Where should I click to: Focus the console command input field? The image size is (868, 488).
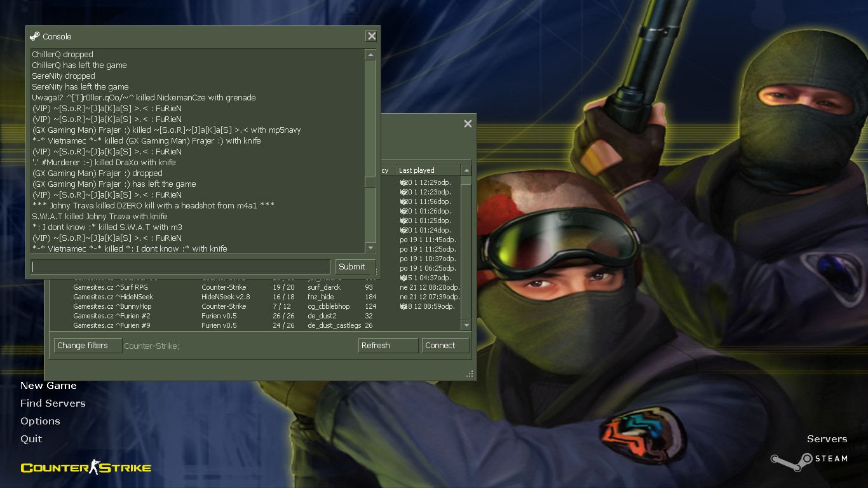180,267
